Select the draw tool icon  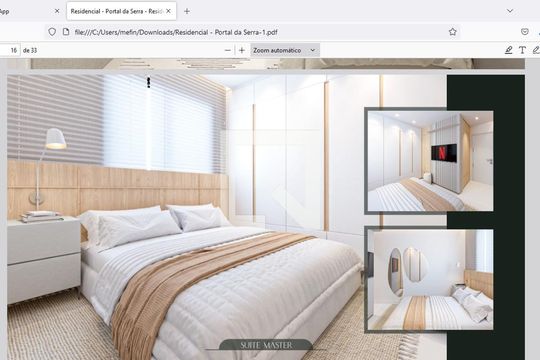[x=536, y=50]
